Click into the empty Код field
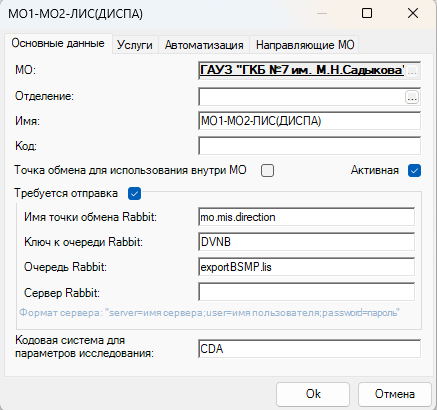Image resolution: width=437 pixels, height=410 pixels. coord(309,146)
